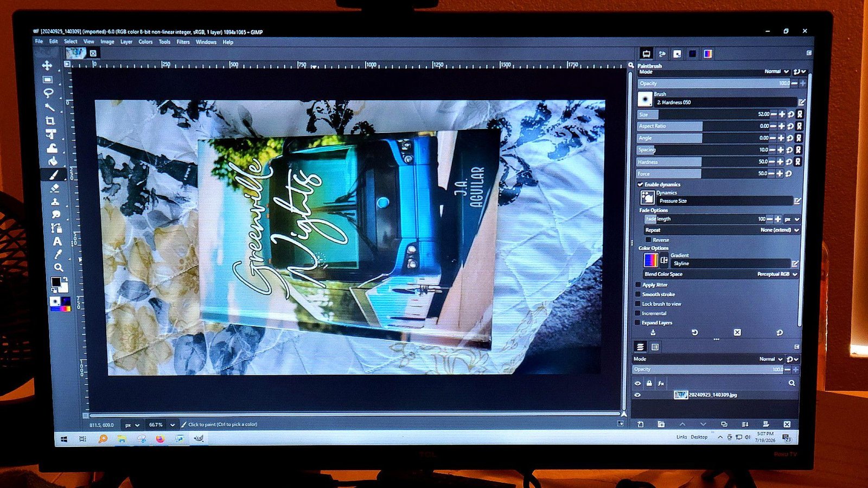The height and width of the screenshot is (488, 868).
Task: Delete tool preset icon
Action: pos(737,332)
